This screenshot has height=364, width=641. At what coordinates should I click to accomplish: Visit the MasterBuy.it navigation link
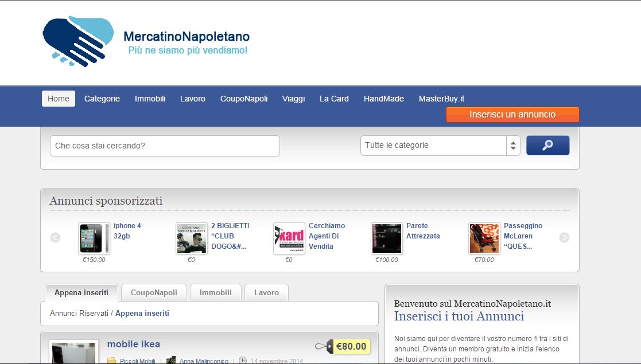(441, 99)
